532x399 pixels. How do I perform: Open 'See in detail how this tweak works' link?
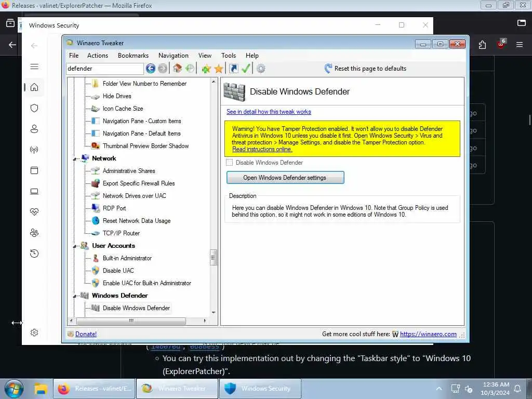coord(269,112)
